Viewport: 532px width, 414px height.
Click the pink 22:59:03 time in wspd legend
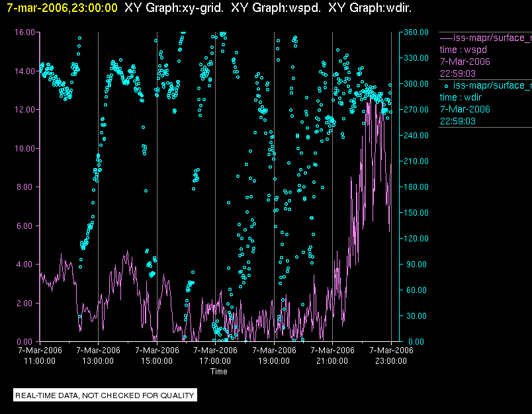click(458, 73)
